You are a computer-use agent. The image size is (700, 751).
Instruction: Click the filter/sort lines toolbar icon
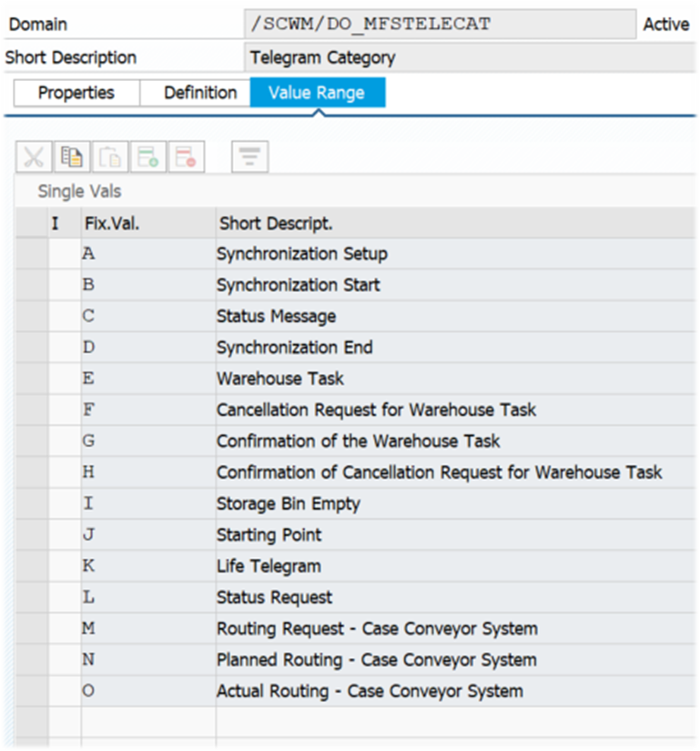point(249,157)
